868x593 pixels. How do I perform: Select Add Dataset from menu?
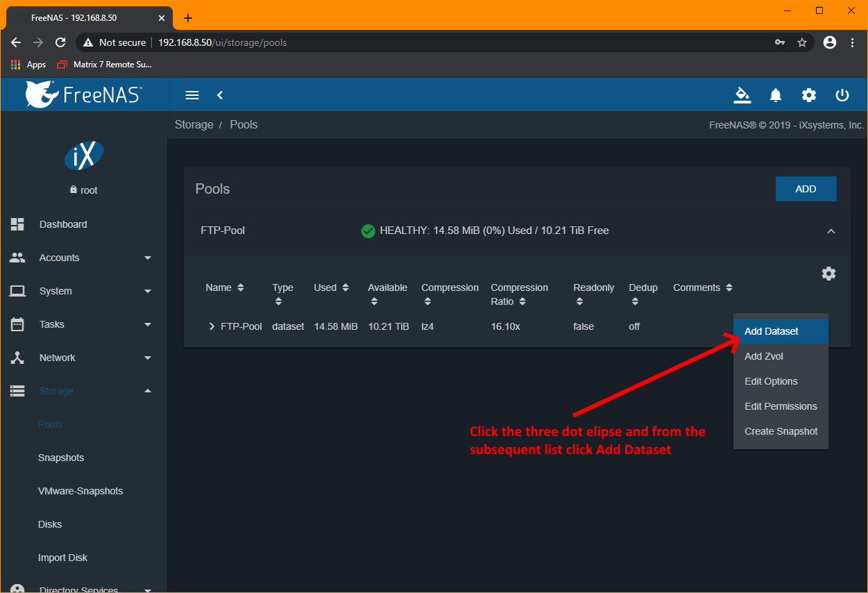[x=781, y=331]
